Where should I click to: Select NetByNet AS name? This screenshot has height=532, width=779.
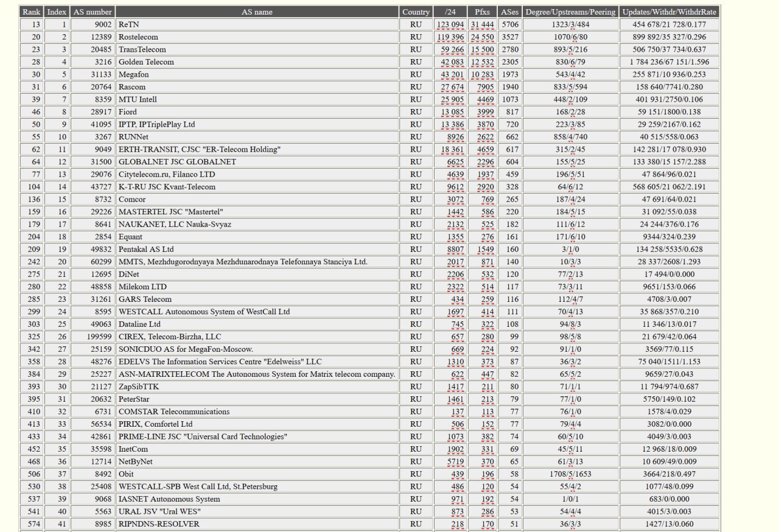click(x=257, y=461)
